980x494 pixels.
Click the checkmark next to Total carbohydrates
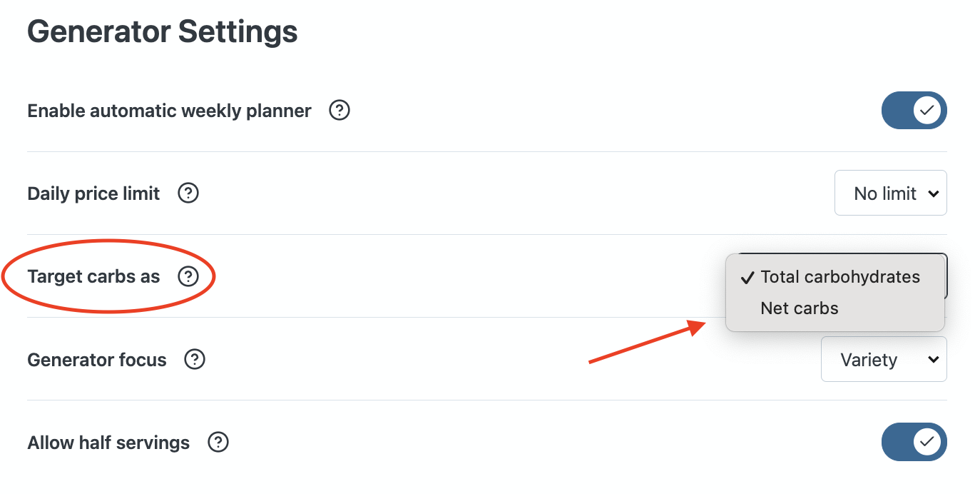[747, 277]
